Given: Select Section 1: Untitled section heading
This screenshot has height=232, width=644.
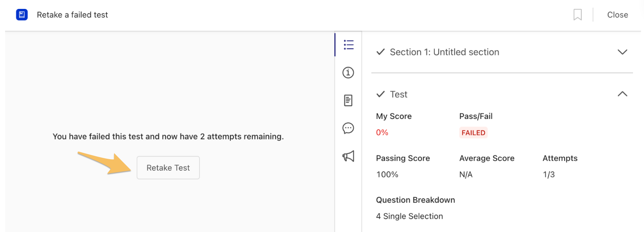Looking at the screenshot, I should [445, 52].
